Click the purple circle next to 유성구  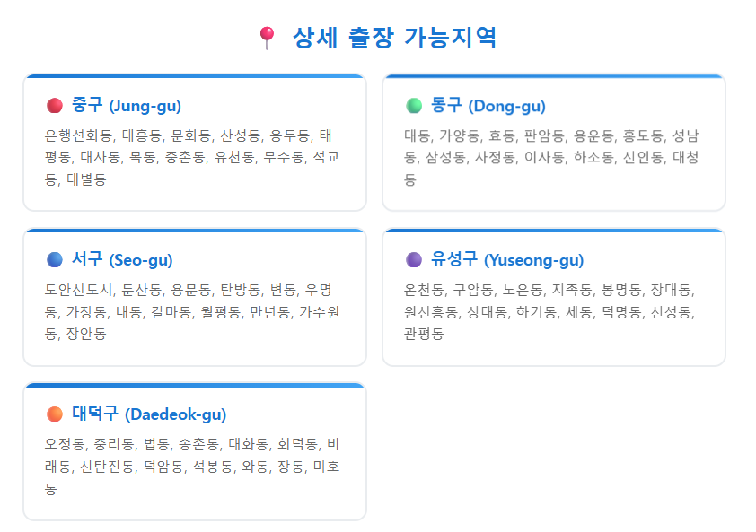414,260
